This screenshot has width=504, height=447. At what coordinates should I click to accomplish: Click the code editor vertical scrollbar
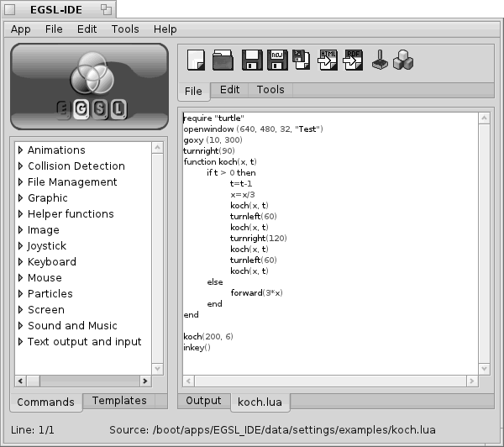click(x=484, y=244)
